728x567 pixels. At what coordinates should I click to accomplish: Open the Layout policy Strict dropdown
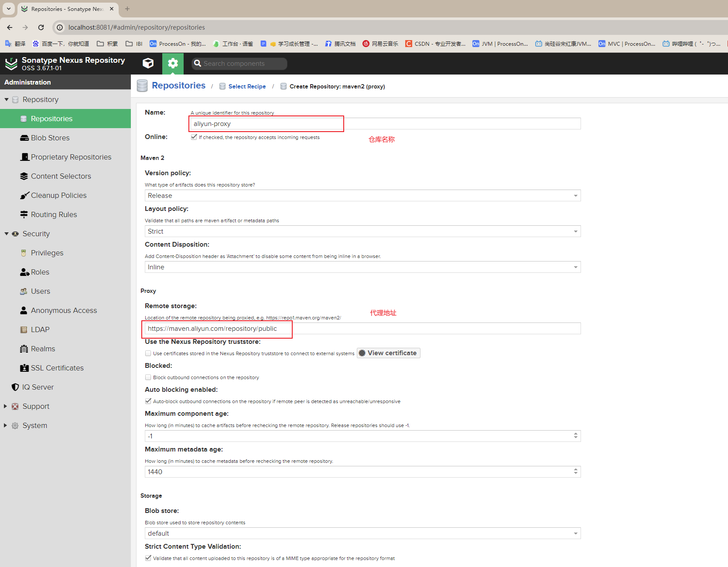pos(362,231)
